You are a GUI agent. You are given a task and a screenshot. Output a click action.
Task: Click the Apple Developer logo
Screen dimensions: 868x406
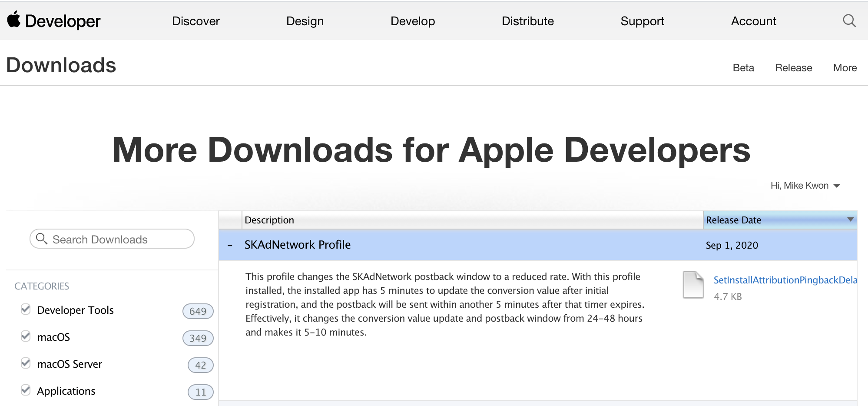(x=54, y=20)
